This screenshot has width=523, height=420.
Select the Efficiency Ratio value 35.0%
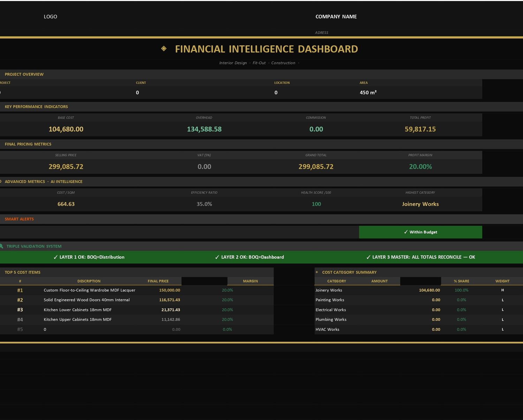click(204, 204)
